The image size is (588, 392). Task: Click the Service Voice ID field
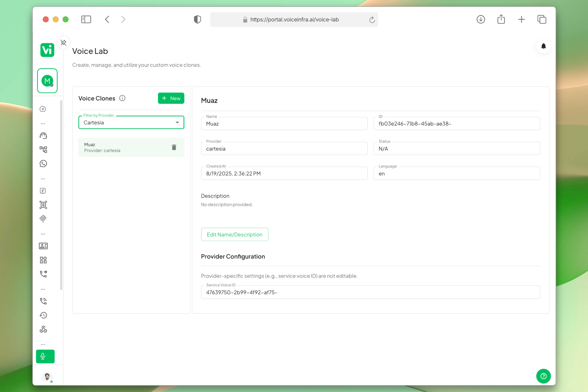[371, 292]
